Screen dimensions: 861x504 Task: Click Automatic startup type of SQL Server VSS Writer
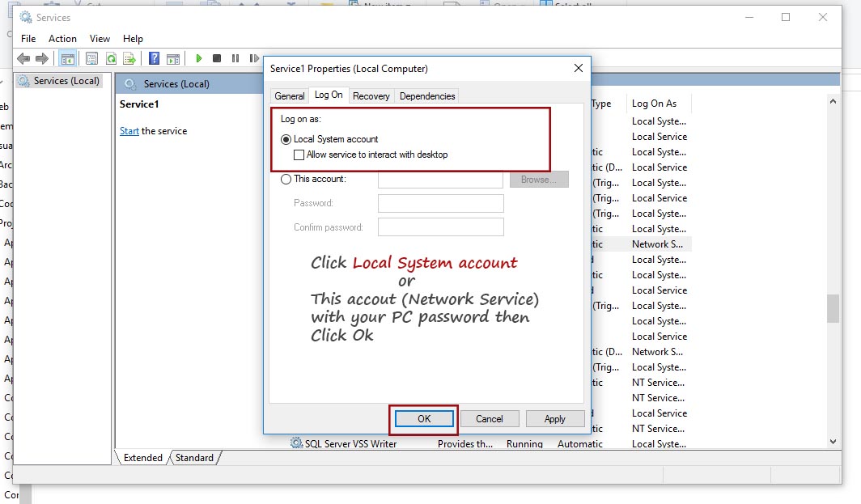tap(580, 443)
